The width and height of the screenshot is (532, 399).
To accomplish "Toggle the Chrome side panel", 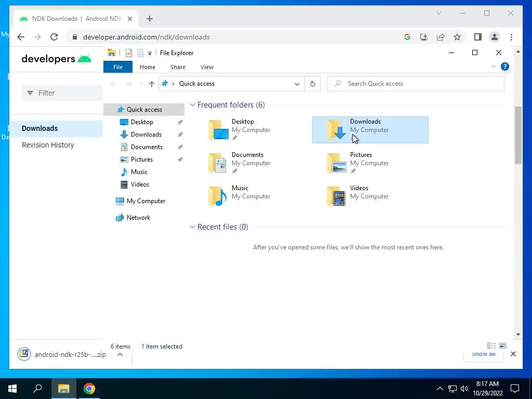I will click(478, 37).
